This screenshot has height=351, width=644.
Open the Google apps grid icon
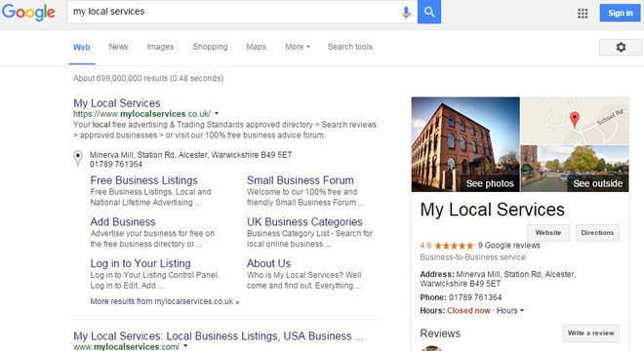(x=583, y=13)
